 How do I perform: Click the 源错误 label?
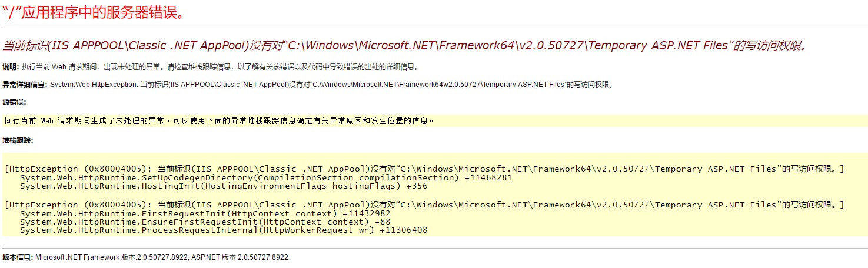[14, 102]
